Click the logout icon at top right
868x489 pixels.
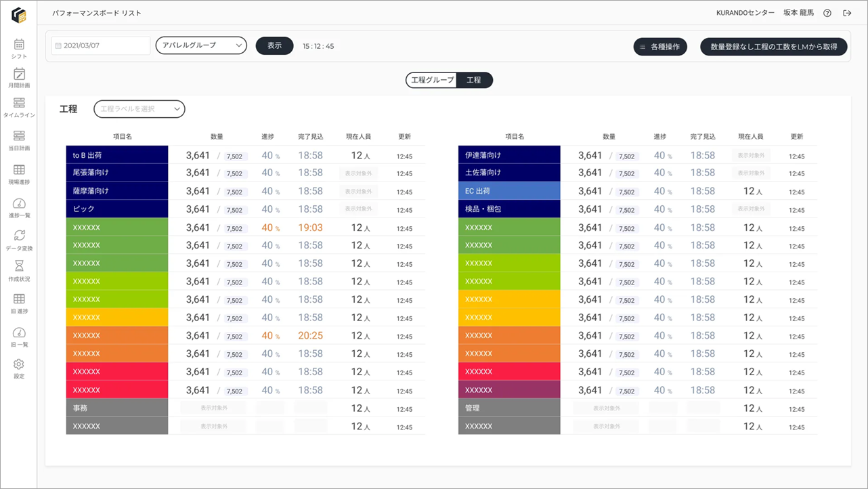(847, 13)
